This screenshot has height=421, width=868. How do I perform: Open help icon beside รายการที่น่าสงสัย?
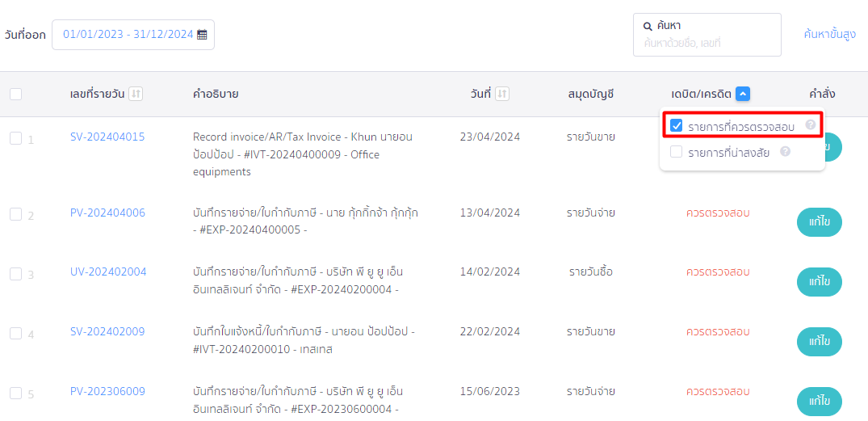coord(784,151)
